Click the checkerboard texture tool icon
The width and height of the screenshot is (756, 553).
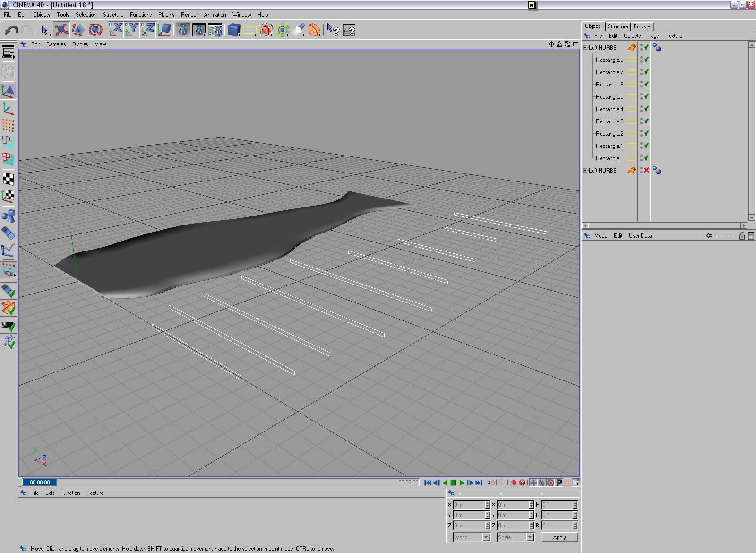[9, 179]
